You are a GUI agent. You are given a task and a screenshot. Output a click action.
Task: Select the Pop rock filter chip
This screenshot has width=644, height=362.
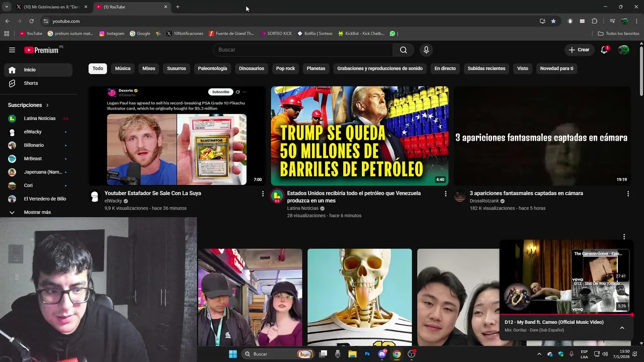(285, 68)
